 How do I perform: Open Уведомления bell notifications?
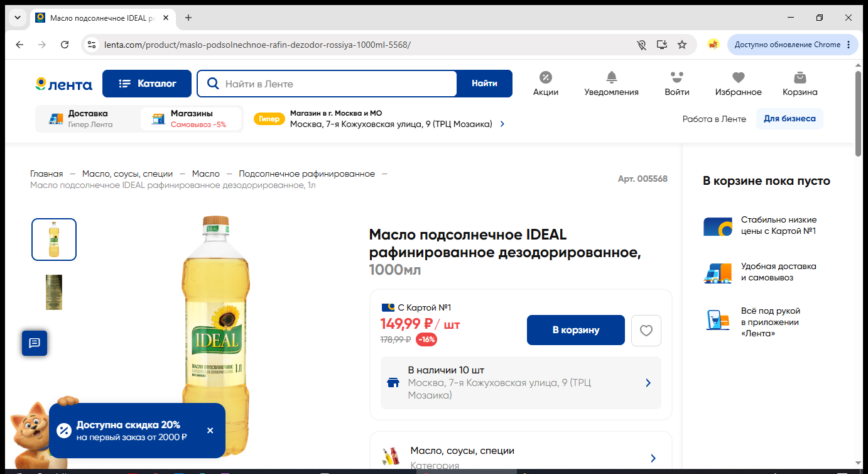pyautogui.click(x=611, y=84)
